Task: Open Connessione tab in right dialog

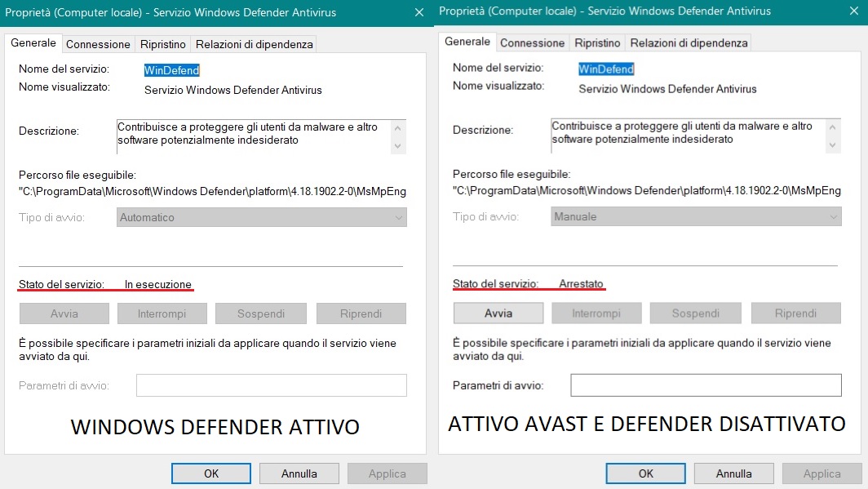Action: 532,42
